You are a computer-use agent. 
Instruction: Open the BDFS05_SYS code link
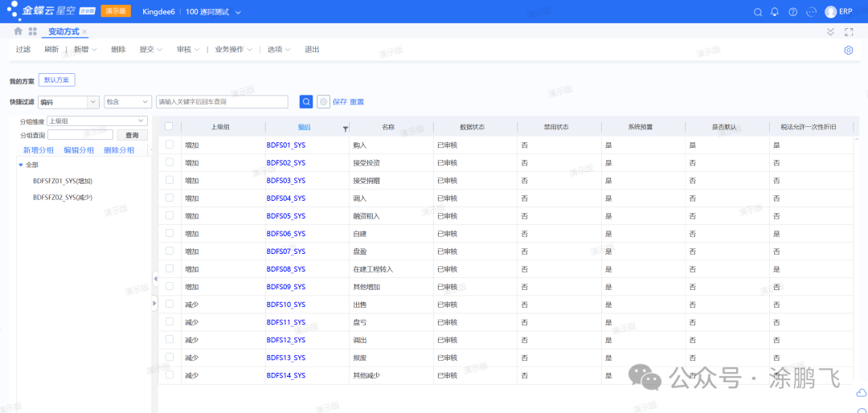pyautogui.click(x=285, y=216)
